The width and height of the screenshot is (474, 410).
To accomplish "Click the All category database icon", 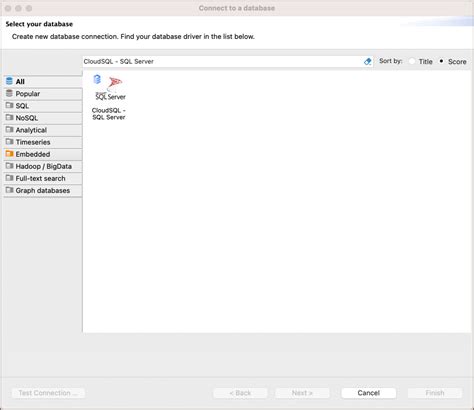I will 9,81.
